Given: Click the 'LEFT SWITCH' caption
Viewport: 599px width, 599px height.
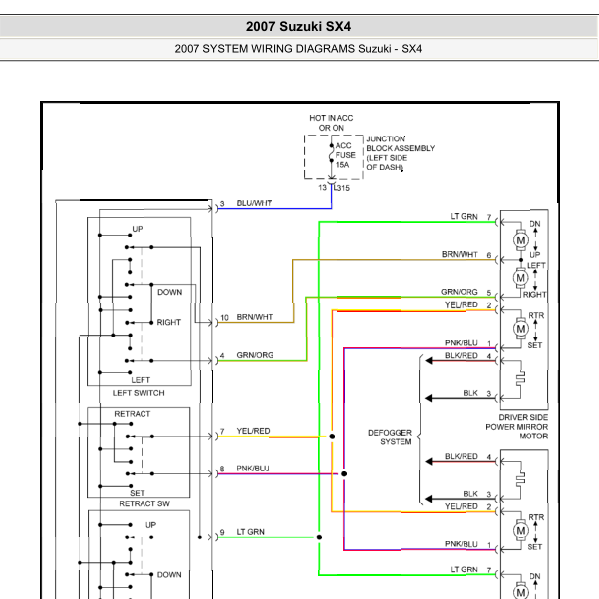Looking at the screenshot, I should (x=139, y=393).
